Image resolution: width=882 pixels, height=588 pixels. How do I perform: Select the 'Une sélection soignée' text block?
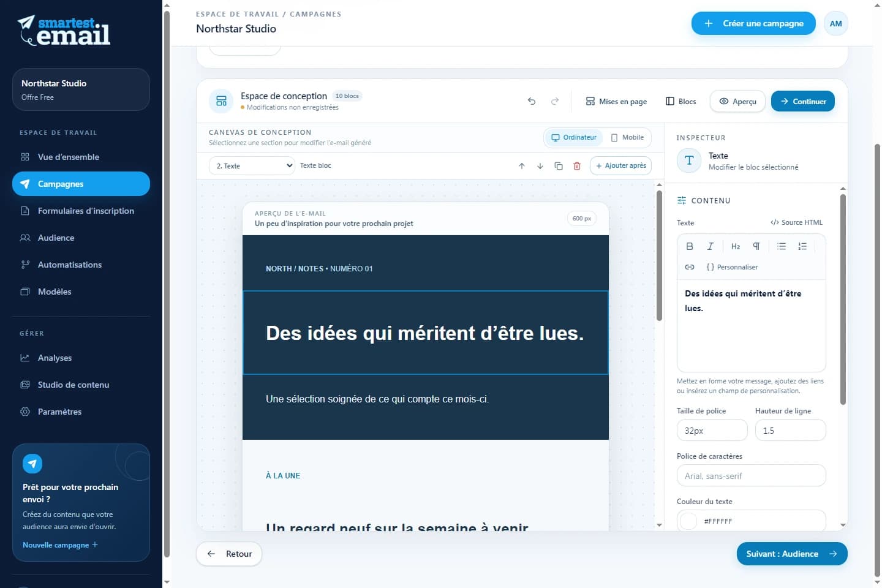pos(426,407)
